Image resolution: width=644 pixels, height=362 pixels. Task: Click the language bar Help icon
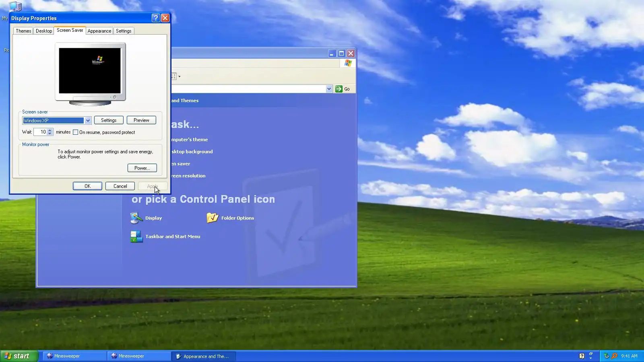pyautogui.click(x=582, y=356)
